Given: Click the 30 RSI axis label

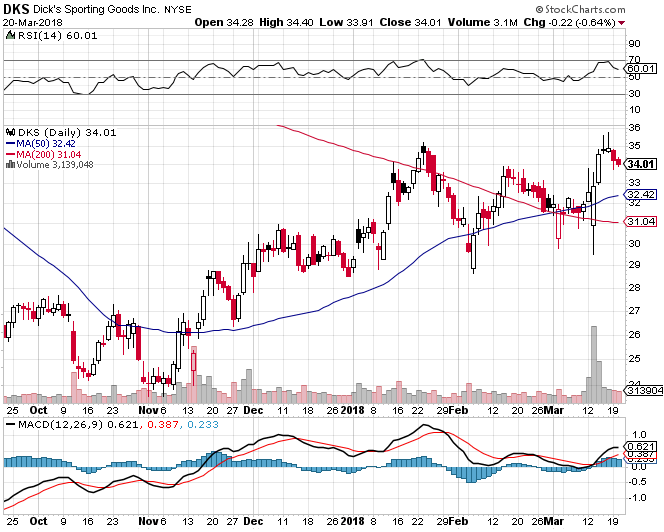Looking at the screenshot, I should pos(634,94).
